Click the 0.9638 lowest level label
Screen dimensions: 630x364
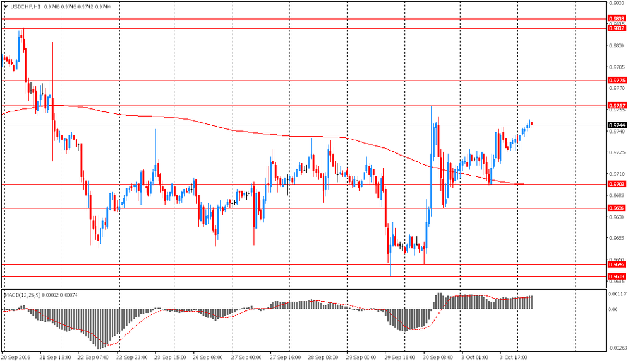[x=616, y=277]
